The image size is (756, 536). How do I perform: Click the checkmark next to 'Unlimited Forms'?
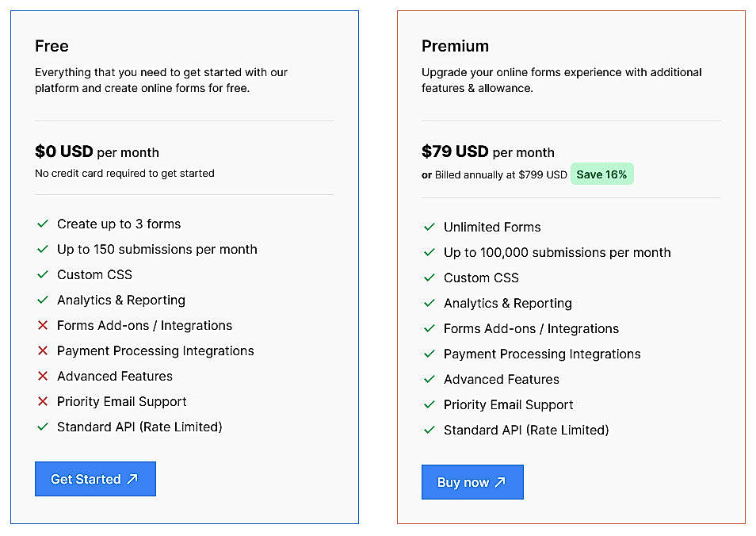click(x=430, y=228)
